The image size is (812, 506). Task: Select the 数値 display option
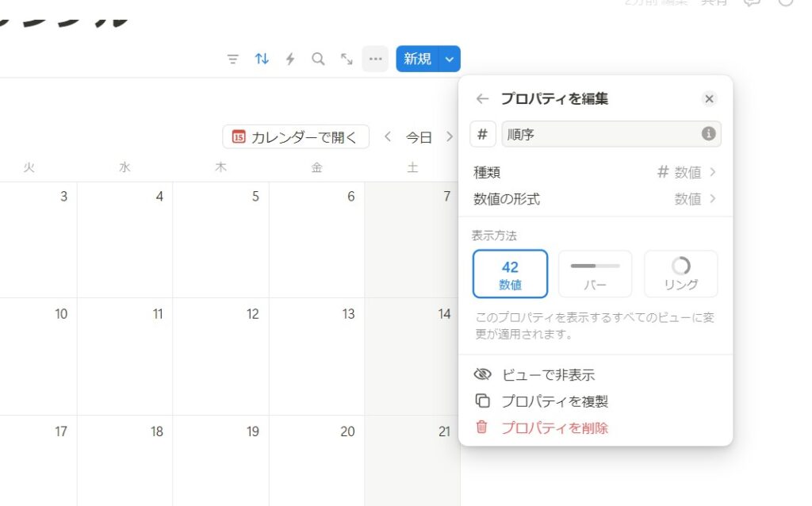coord(510,274)
